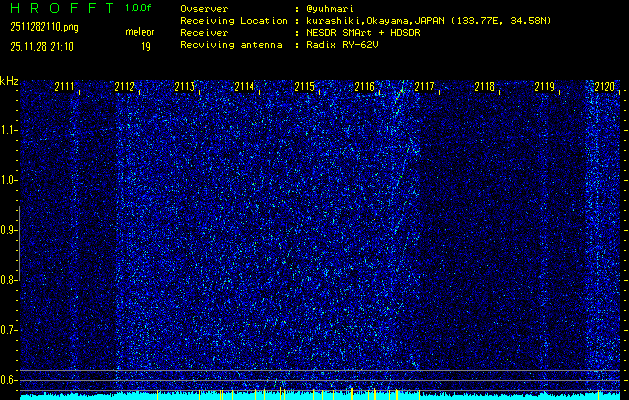The height and width of the screenshot is (400, 629).
Task: Click the meteor label
Action: tap(140, 32)
